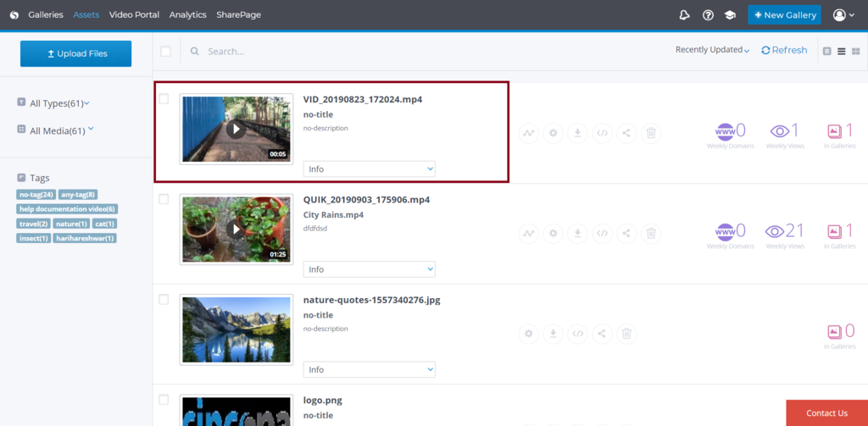This screenshot has height=426, width=868.
Task: Open SharePage navigation item
Action: click(x=238, y=15)
